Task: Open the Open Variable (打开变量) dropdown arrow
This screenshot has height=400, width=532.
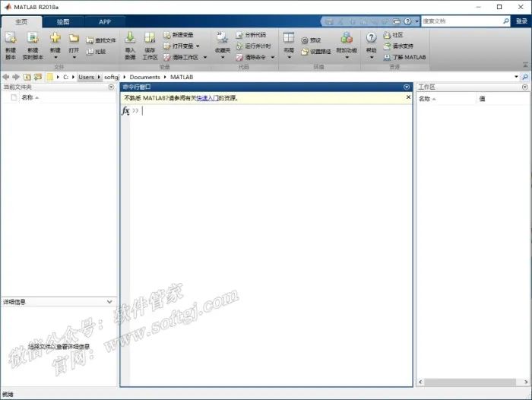Action: [x=198, y=46]
